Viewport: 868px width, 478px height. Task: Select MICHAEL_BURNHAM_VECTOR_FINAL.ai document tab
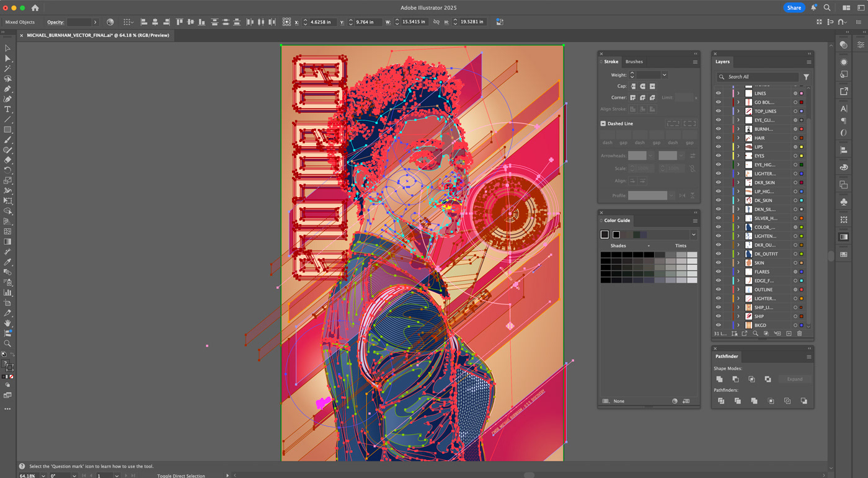98,35
